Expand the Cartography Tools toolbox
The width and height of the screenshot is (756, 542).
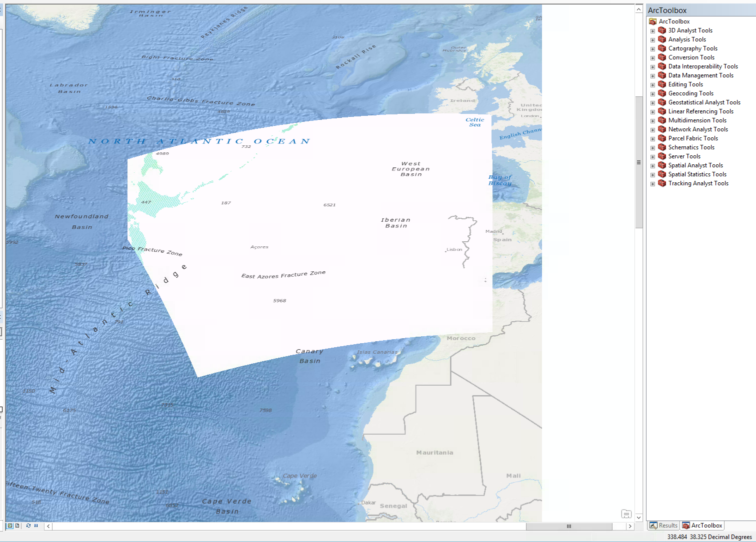click(x=652, y=49)
